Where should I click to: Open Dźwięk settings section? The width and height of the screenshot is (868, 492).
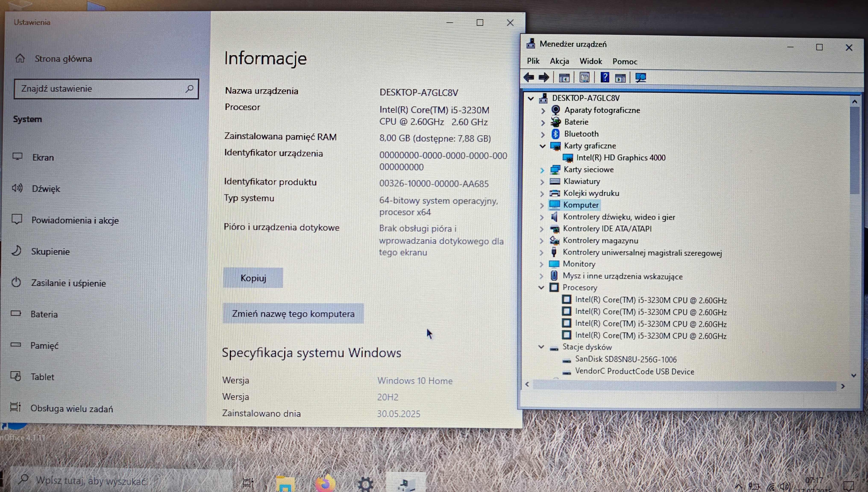37,189
